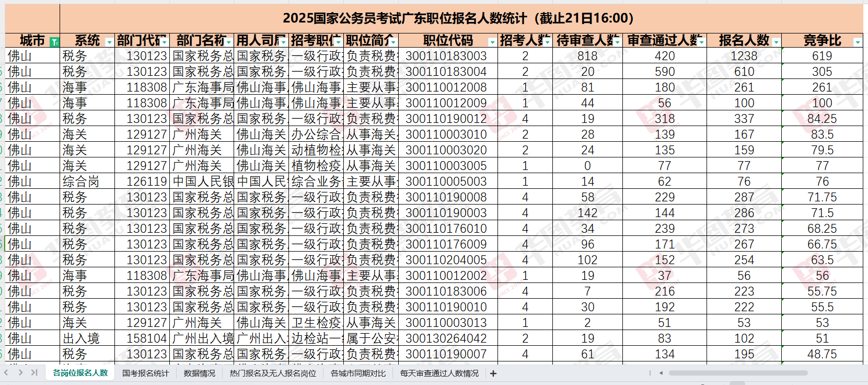Viewport: 868px width, 385px height.
Task: Select the 职位代码 header cell
Action: tap(448, 40)
